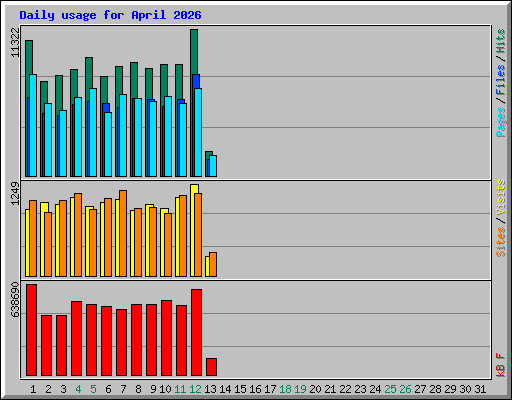
Task: Click the day 30 axis label
Action: pyautogui.click(x=465, y=389)
